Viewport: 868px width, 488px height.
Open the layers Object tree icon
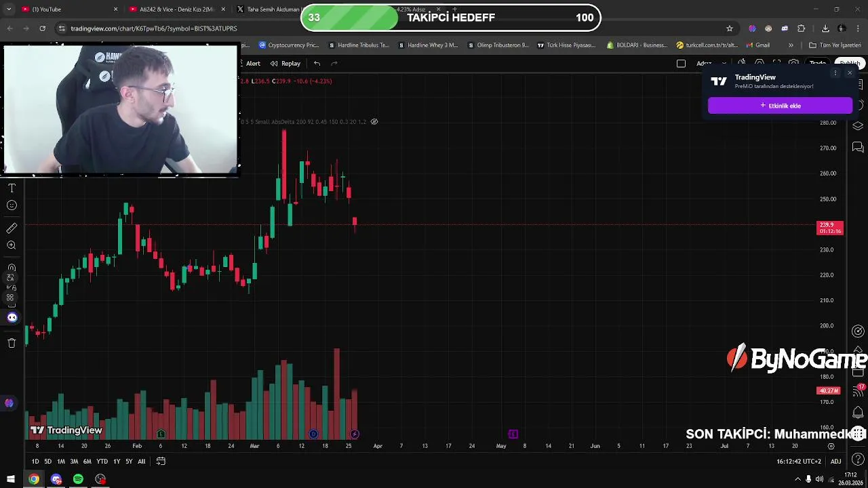(x=858, y=126)
